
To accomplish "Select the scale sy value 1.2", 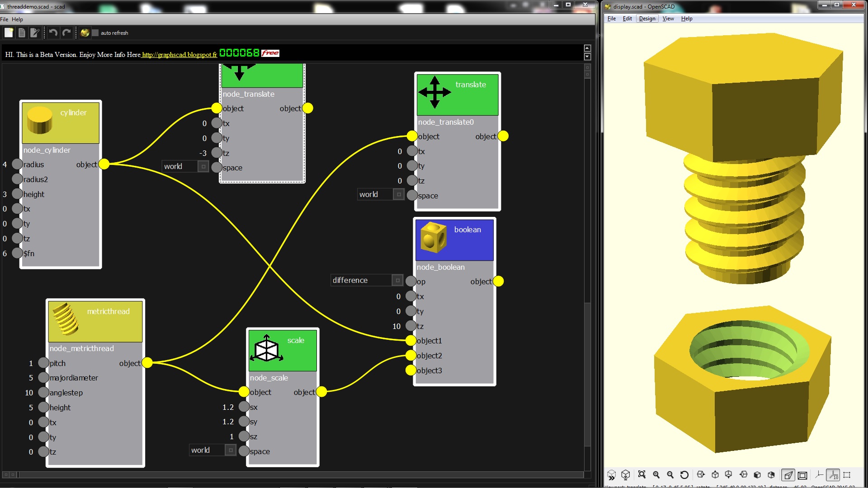I will pos(228,422).
